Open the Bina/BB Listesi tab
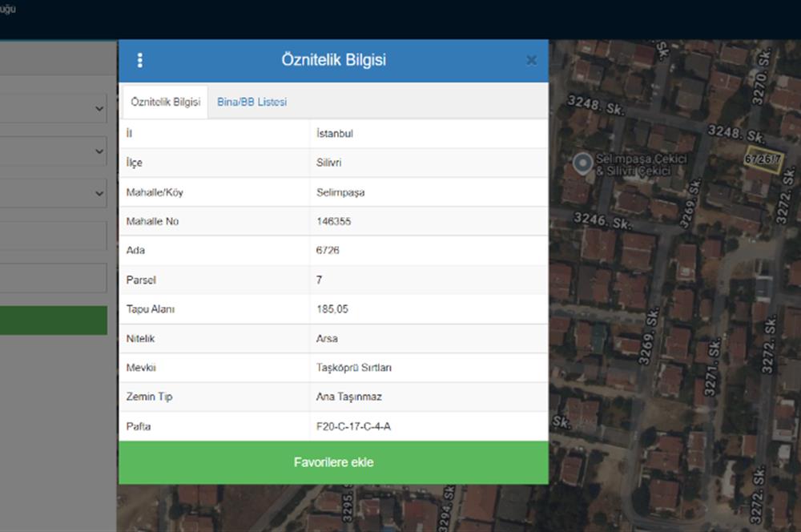The width and height of the screenshot is (801, 532). click(x=252, y=102)
